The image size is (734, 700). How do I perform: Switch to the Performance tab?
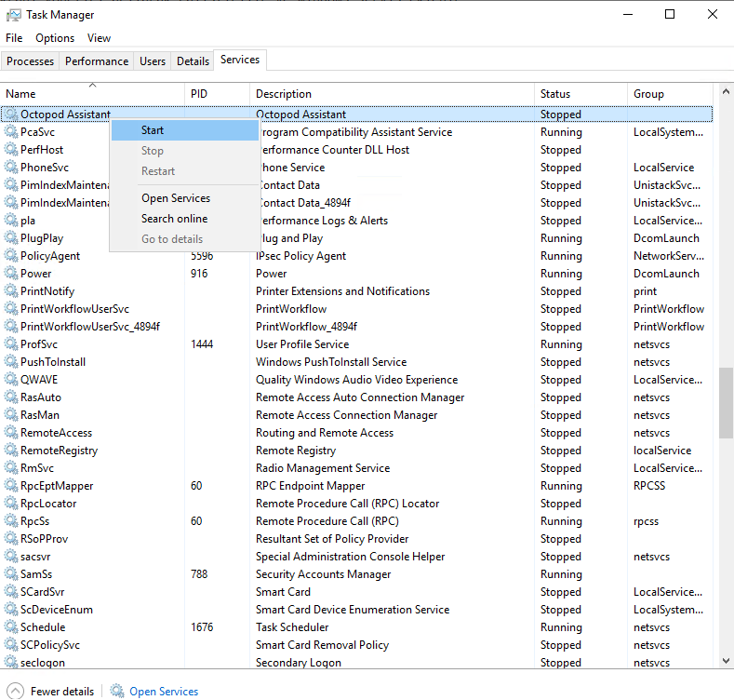tap(97, 61)
